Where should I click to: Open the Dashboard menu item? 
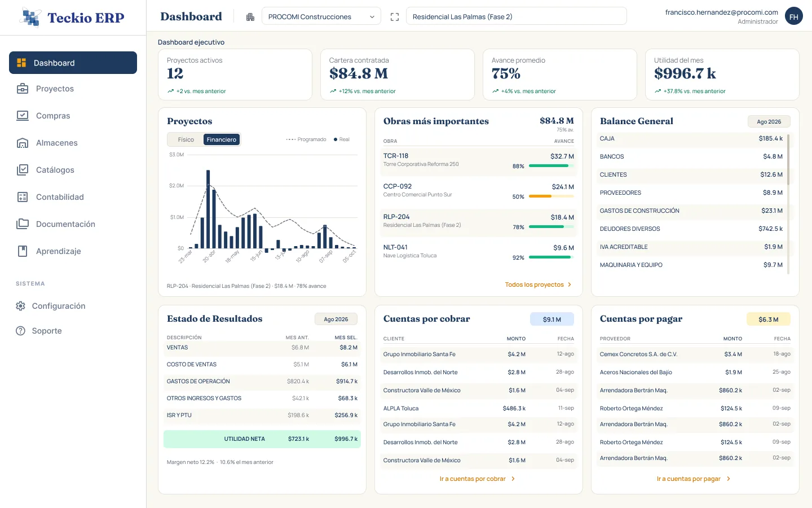pyautogui.click(x=73, y=63)
